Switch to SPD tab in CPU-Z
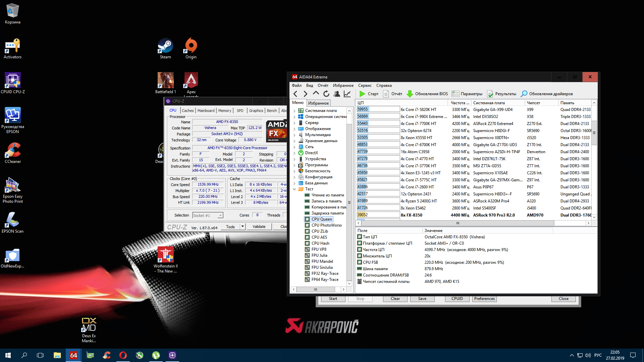Image resolution: width=644 pixels, height=362 pixels. click(240, 111)
